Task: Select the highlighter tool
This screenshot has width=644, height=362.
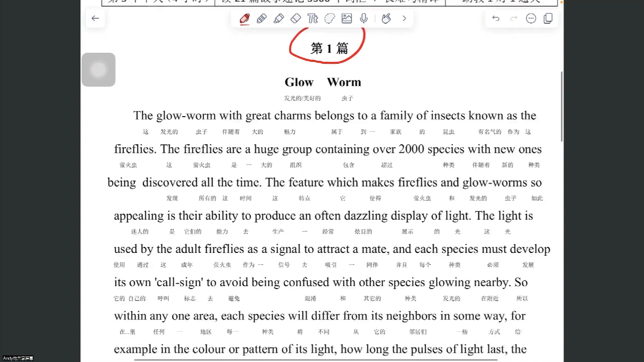Action: [279, 19]
